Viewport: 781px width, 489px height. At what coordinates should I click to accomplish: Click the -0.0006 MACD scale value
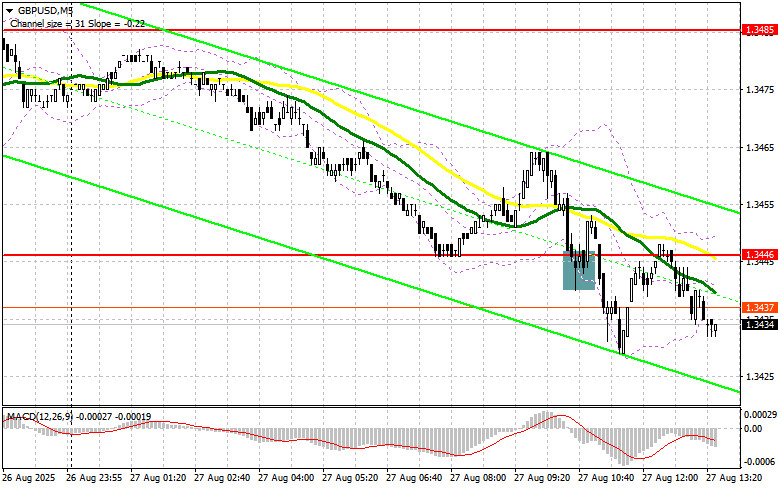760,462
